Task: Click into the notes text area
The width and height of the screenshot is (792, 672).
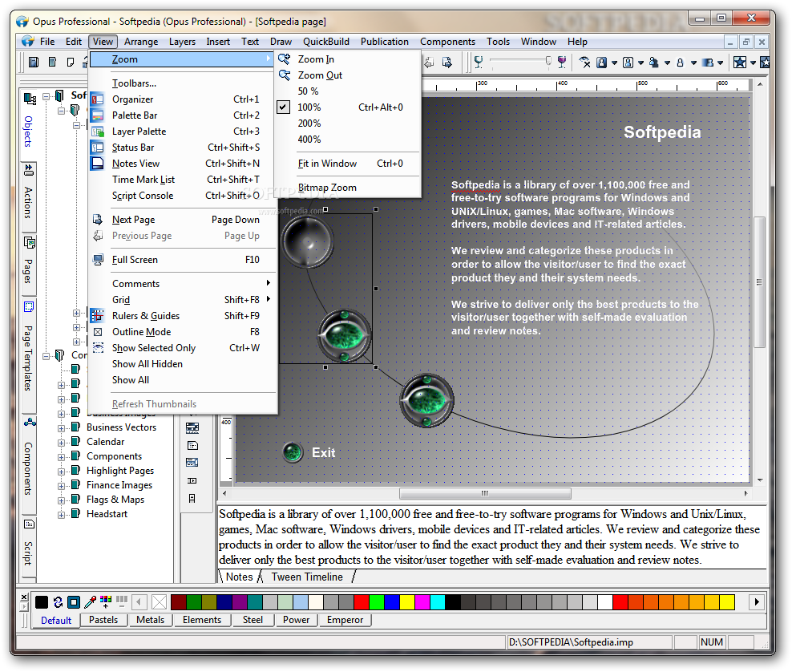Action: click(491, 536)
